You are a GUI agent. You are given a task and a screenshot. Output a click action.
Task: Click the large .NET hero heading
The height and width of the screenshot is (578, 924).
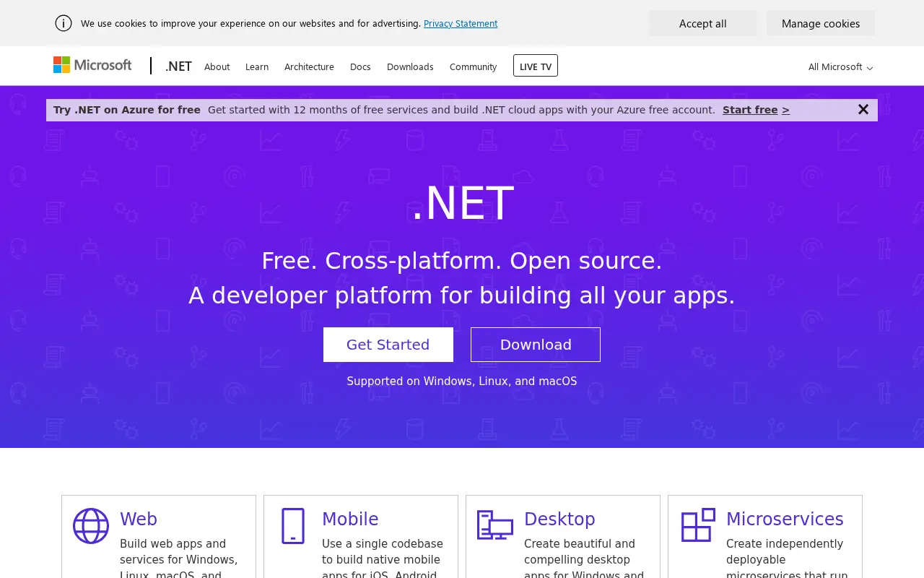(462, 203)
